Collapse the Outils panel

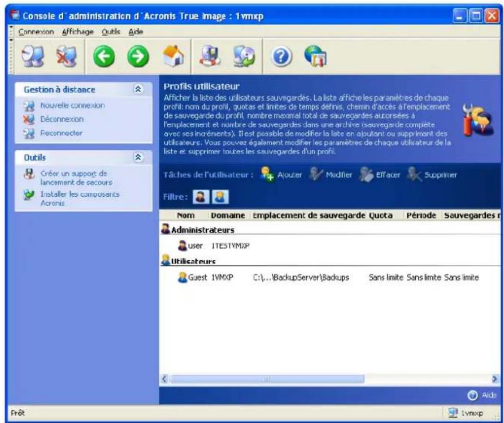pyautogui.click(x=138, y=157)
